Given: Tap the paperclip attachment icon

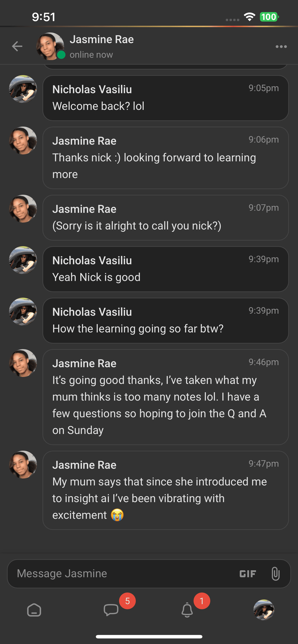Looking at the screenshot, I should (275, 574).
